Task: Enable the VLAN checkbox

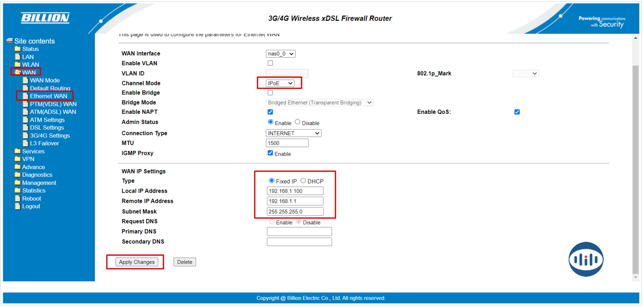Action: coord(270,63)
